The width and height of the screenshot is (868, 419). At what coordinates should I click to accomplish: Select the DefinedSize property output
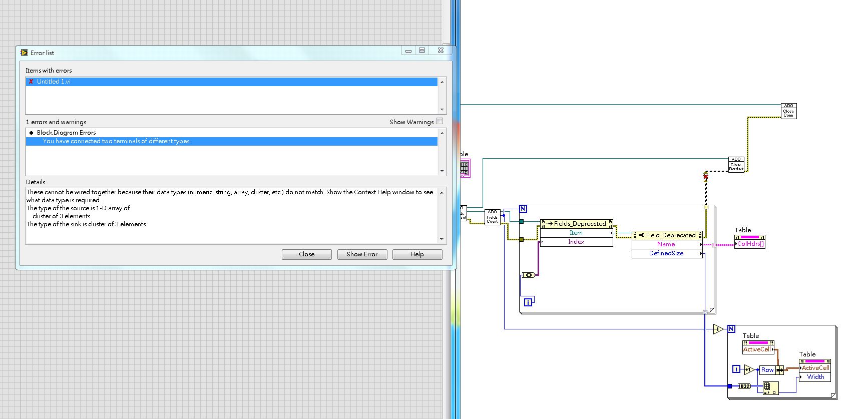point(666,253)
